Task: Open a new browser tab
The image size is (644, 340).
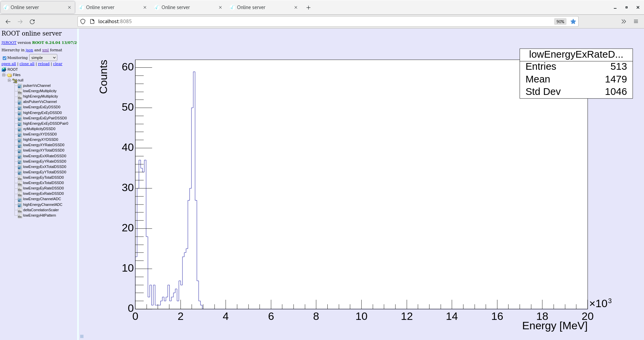Action: [309, 7]
